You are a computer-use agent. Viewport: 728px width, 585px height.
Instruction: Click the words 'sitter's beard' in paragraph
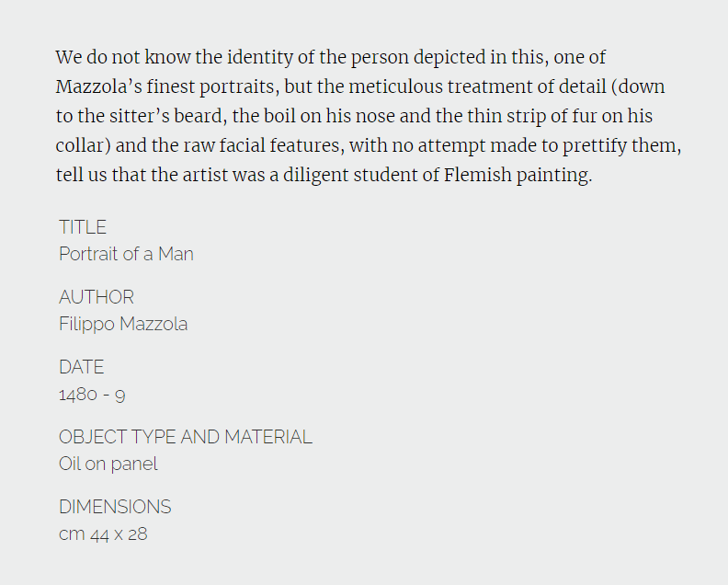click(x=168, y=116)
